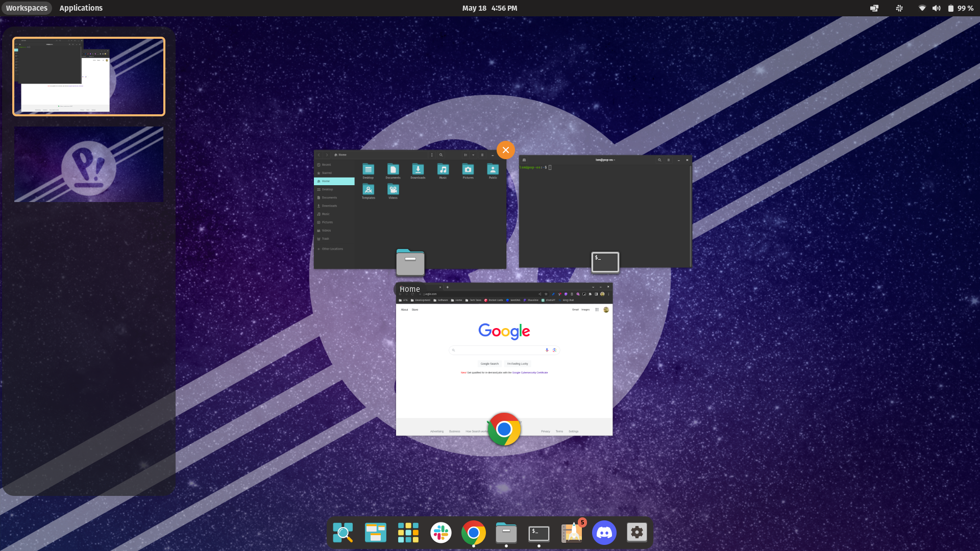Open the Applications menu in the top bar

click(x=81, y=8)
